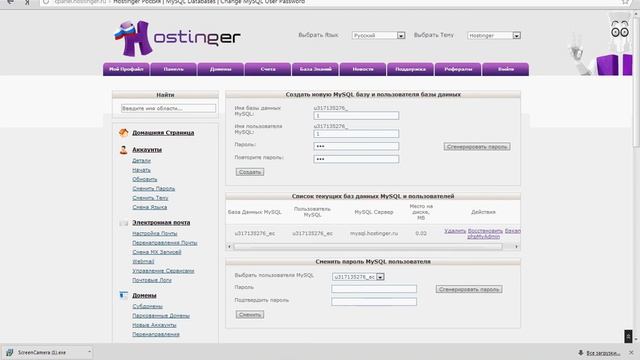This screenshot has width=640, height=360.
Task: Open the Счета menu tab
Action: [268, 69]
